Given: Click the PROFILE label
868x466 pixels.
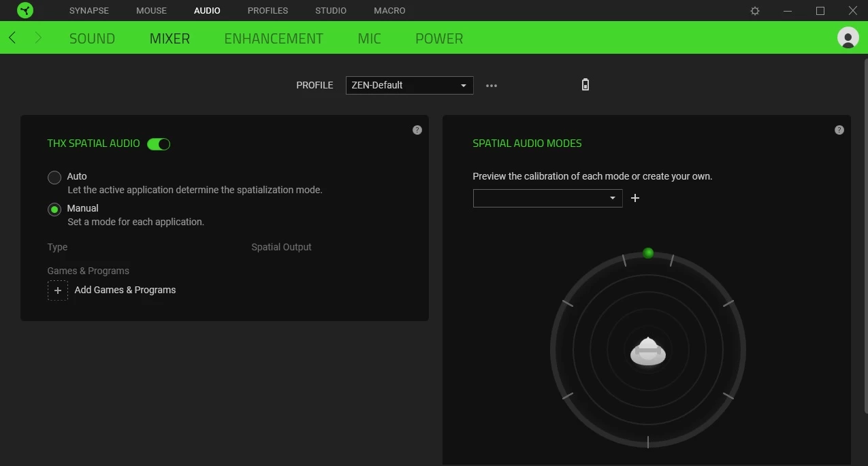Looking at the screenshot, I should pyautogui.click(x=315, y=85).
